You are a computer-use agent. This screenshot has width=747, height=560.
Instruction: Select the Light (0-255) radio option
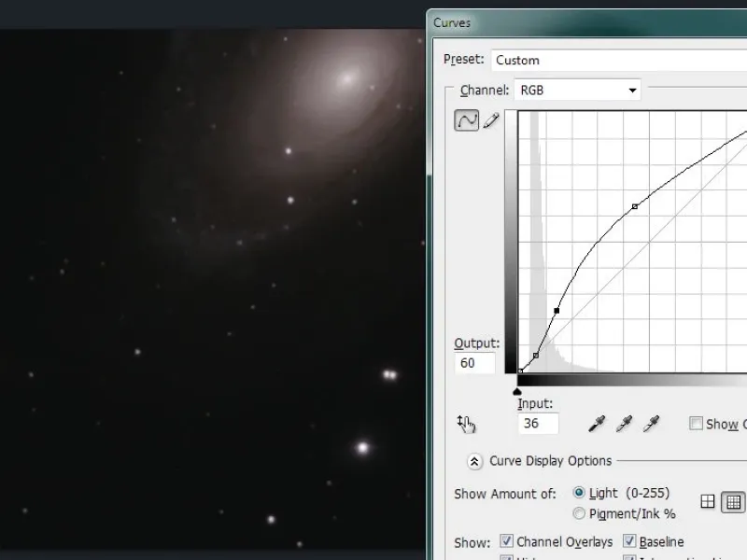pos(580,493)
